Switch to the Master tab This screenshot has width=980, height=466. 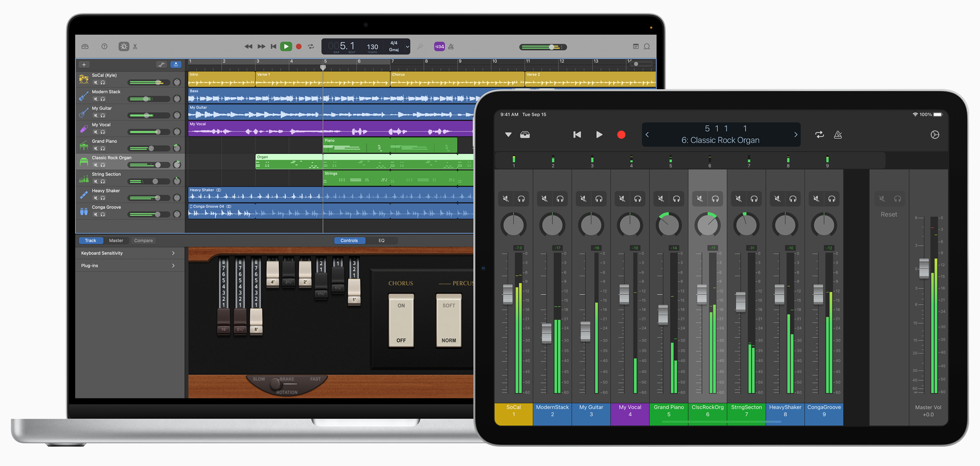point(116,240)
